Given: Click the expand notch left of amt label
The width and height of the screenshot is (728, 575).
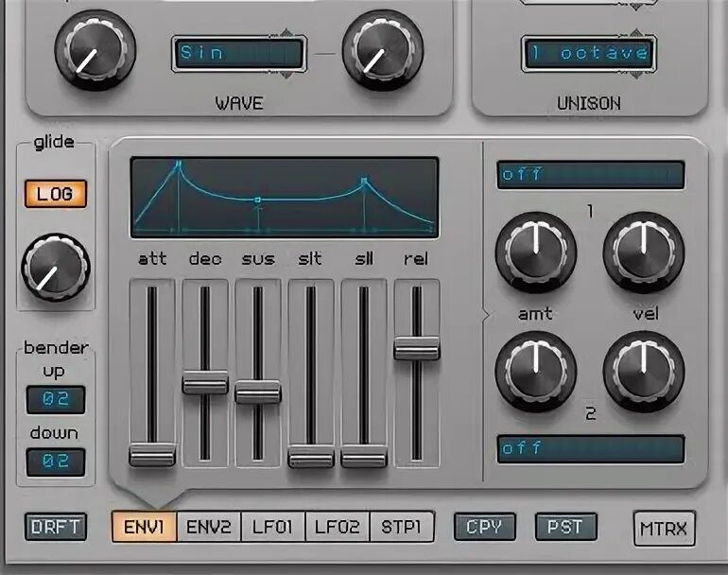Looking at the screenshot, I should (x=487, y=316).
